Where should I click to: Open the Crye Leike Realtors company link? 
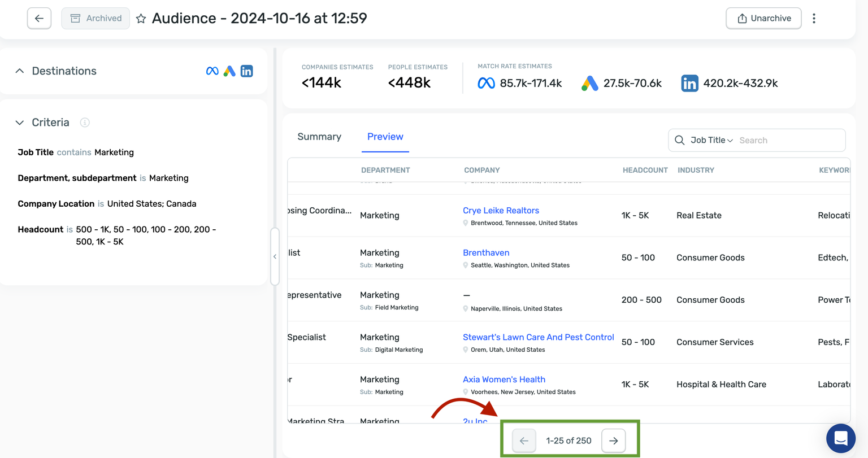click(x=501, y=211)
